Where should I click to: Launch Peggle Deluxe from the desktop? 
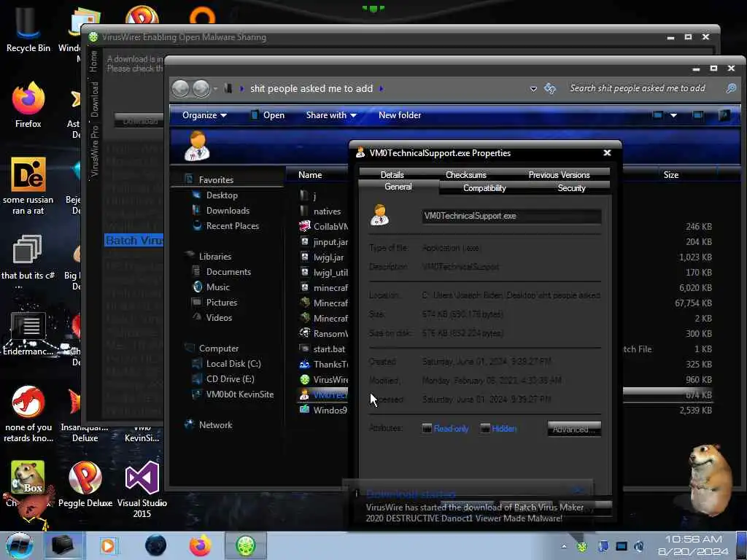(85, 485)
